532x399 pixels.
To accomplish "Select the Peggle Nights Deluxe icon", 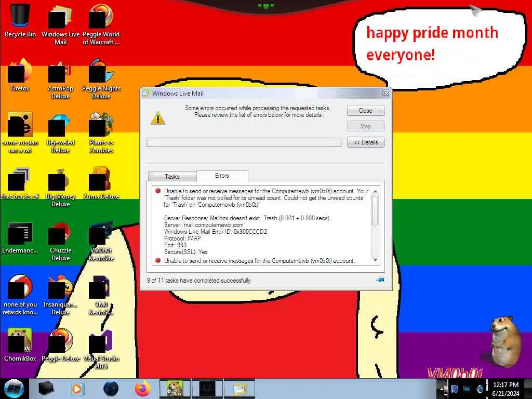I will (x=101, y=78).
